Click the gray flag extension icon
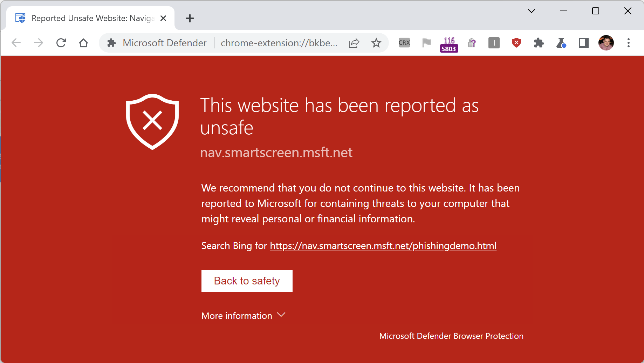Screen dimensions: 644x363 [x=426, y=43]
